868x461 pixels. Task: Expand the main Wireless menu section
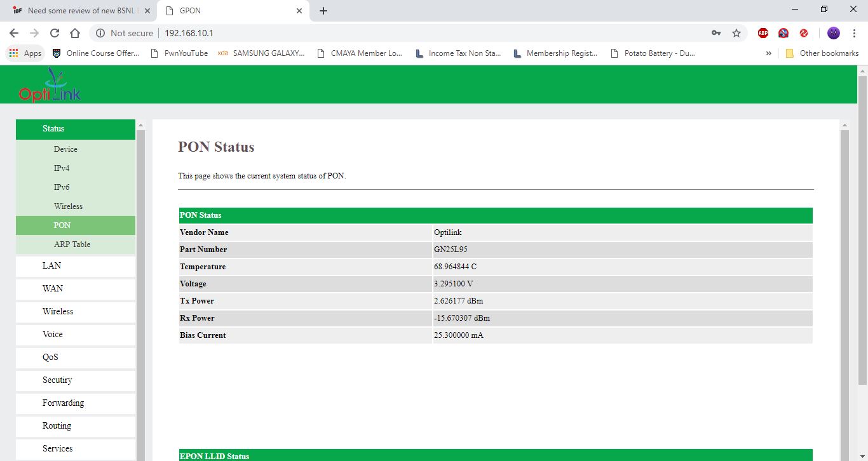tap(76, 312)
